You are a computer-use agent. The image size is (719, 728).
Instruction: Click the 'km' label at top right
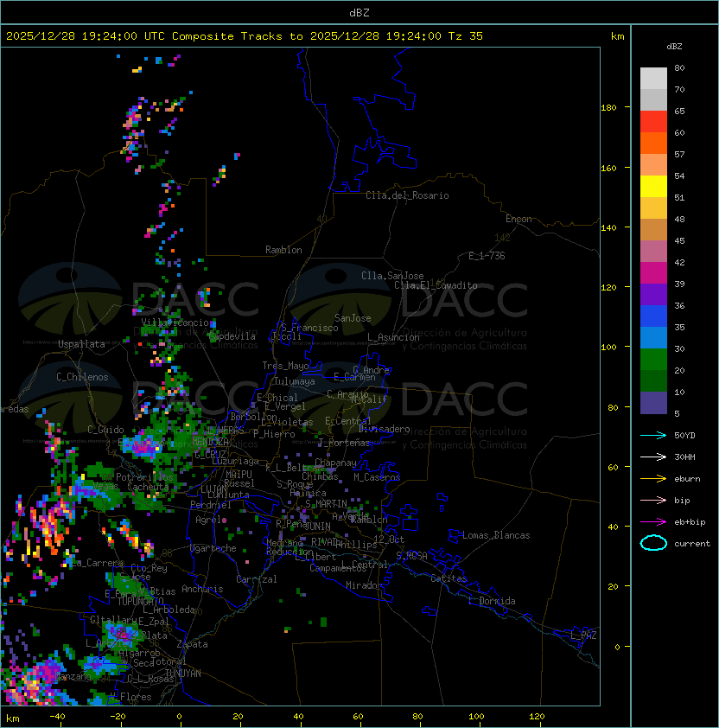tap(617, 36)
